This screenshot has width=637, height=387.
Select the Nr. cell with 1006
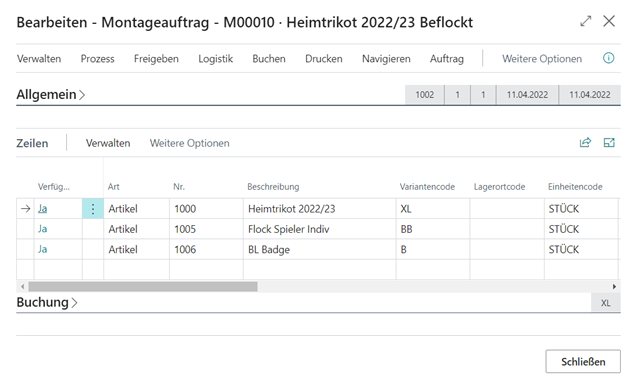tap(206, 249)
